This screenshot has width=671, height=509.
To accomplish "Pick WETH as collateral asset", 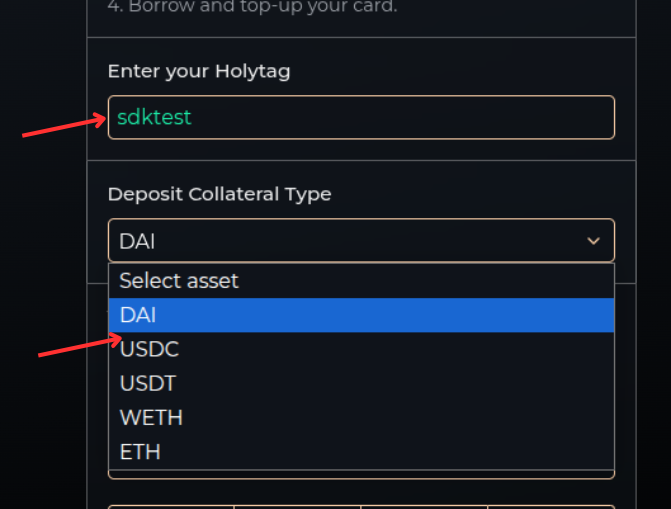I will (361, 417).
